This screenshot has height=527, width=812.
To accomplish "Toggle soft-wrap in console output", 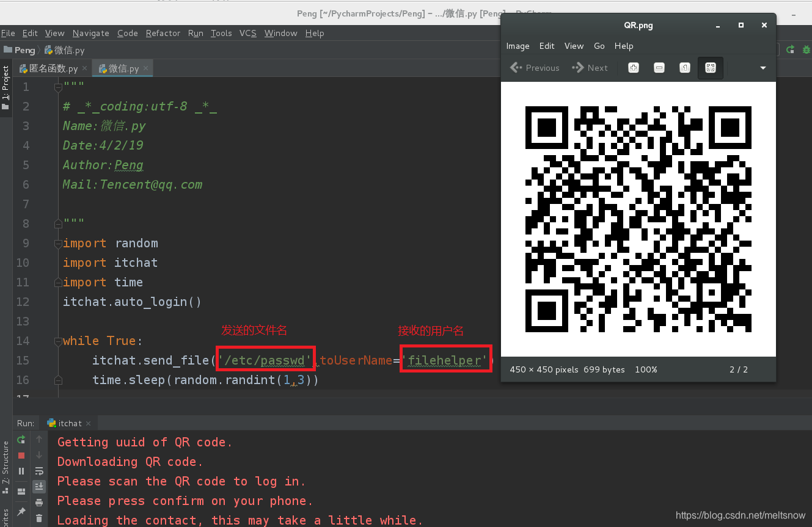I will pyautogui.click(x=39, y=471).
